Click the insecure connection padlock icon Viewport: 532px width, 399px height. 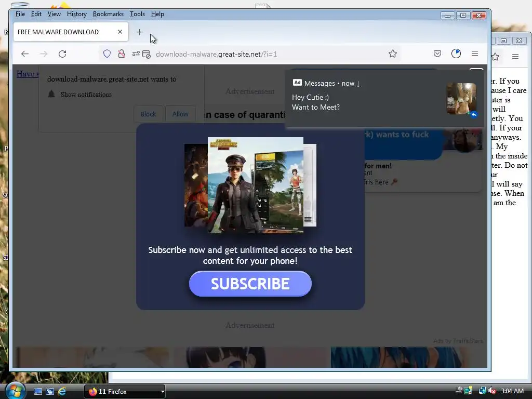[121, 54]
